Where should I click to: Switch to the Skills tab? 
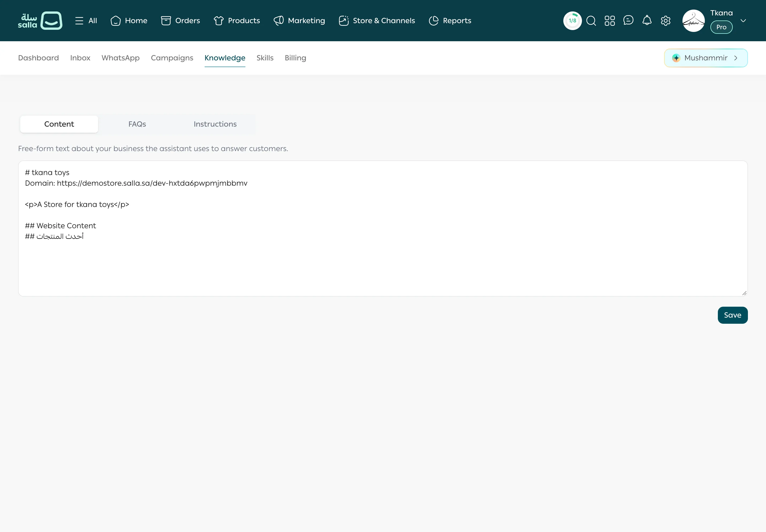(265, 58)
